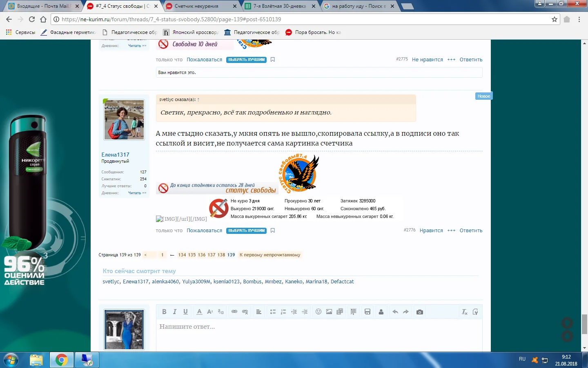This screenshot has width=588, height=368.
Task: Reply to post #2776 with Ответить
Action: point(471,231)
